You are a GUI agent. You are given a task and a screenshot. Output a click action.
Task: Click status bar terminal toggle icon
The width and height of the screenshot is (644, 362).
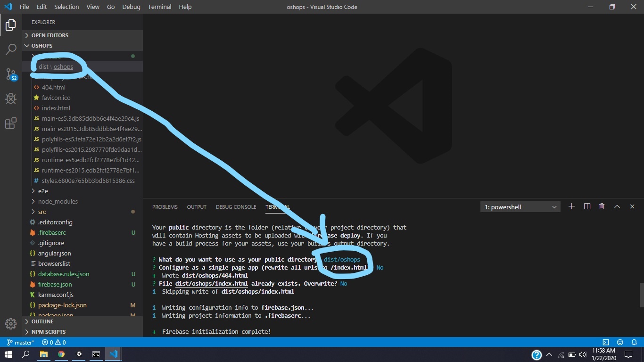click(x=606, y=342)
